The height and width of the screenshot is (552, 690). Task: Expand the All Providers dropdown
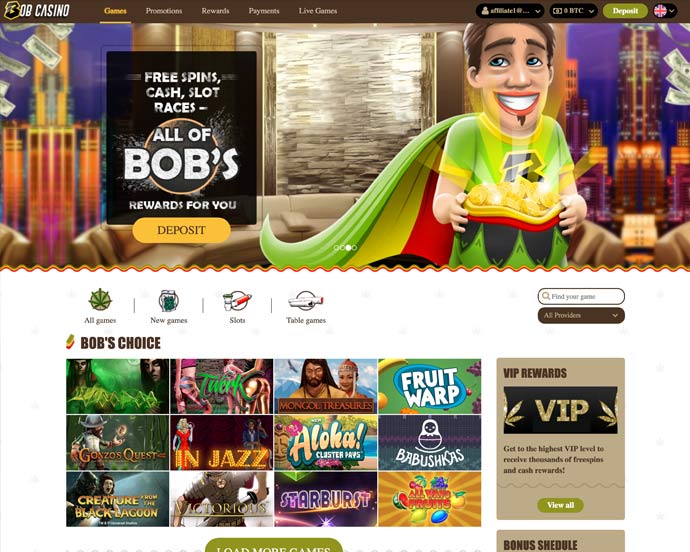(581, 315)
